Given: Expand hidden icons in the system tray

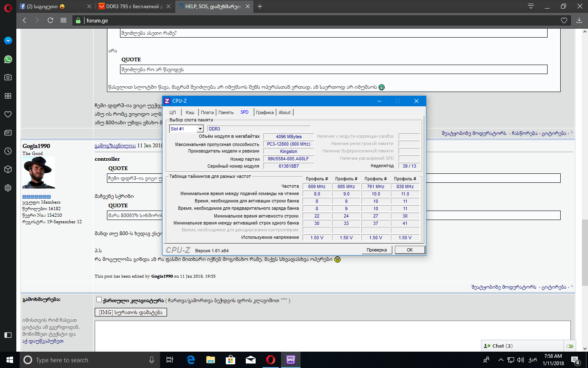Looking at the screenshot, I should pyautogui.click(x=500, y=360).
